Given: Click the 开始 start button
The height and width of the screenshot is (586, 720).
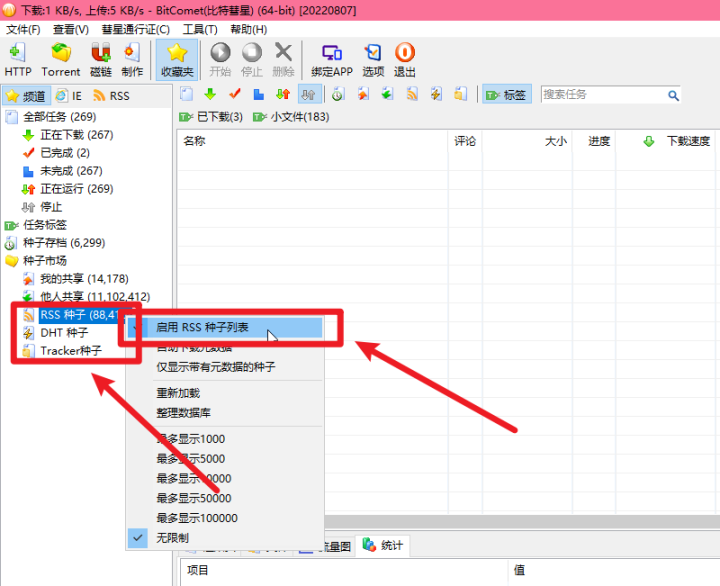Looking at the screenshot, I should [220, 60].
